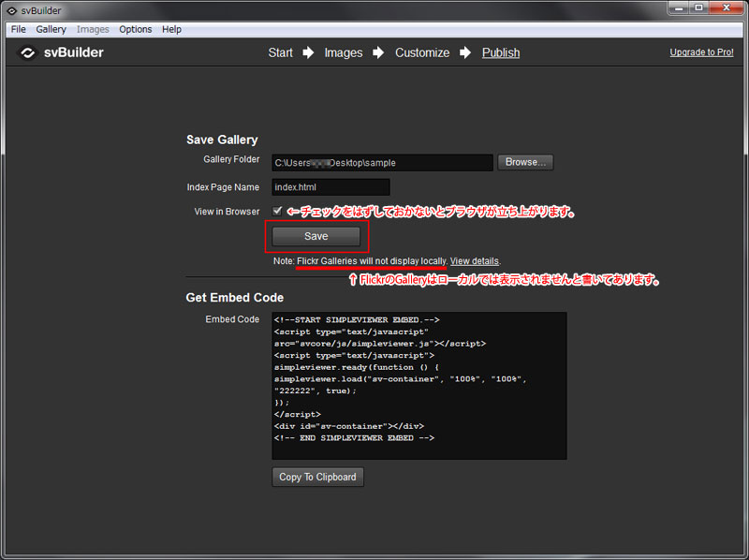Screen dimensions: 749x560
Task: Click the Embed Code label
Action: (x=232, y=319)
